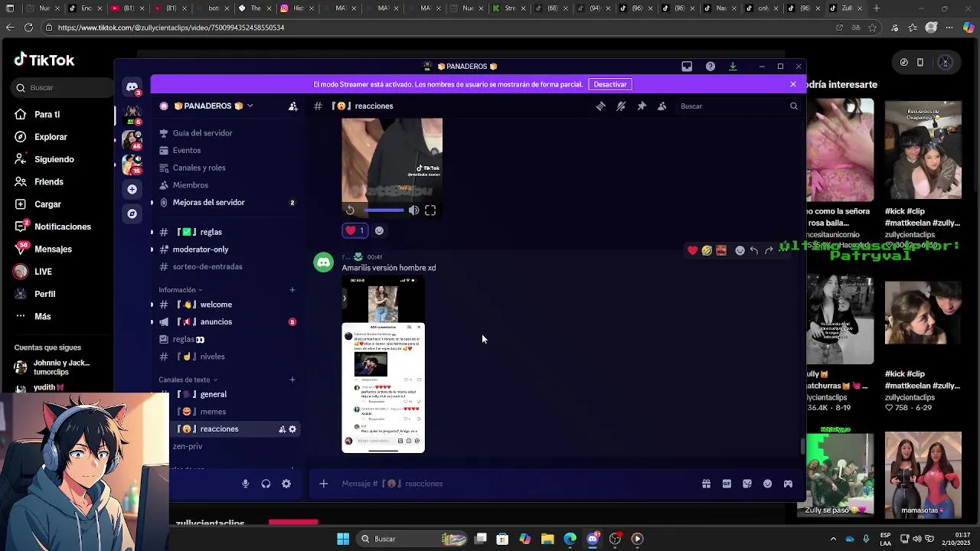Toggle microphone mute

[245, 484]
